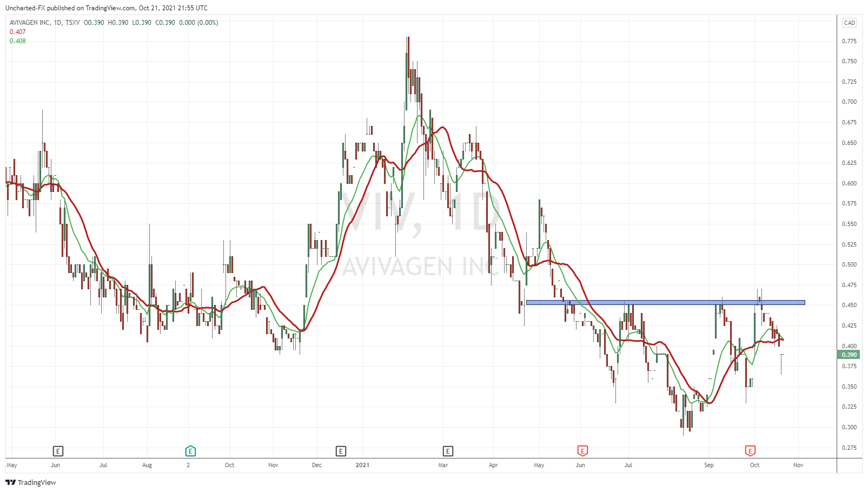Viewport: 868px width, 492px height.
Task: Click the 0.600 price axis label
Action: (849, 183)
